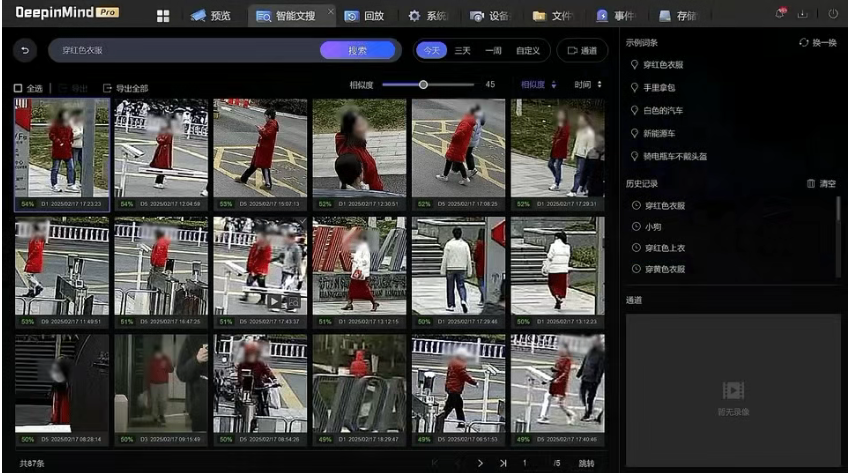Screen dimensions: 850x474
Task: Click the 相似度 similarity slider handle
Action: click(424, 85)
